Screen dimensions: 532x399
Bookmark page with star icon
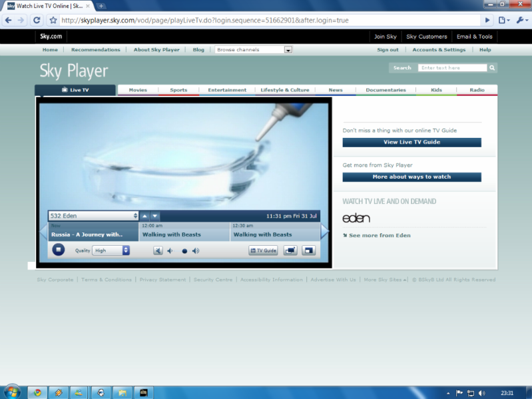coord(53,21)
